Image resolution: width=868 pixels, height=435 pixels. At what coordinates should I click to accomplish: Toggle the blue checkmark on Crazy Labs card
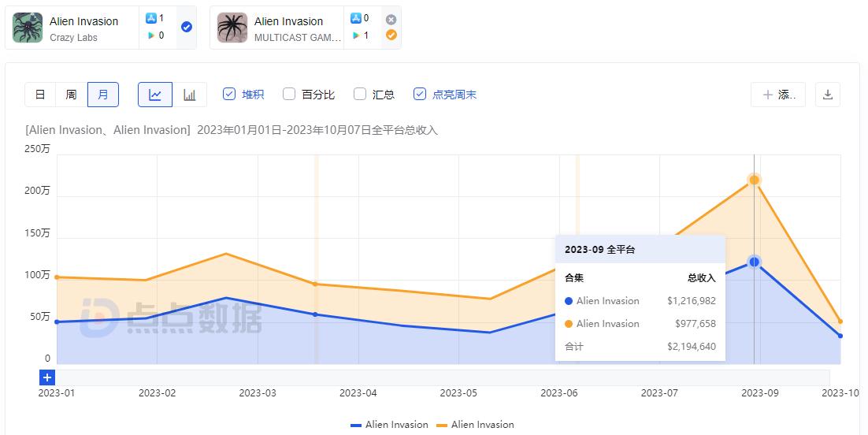(187, 27)
